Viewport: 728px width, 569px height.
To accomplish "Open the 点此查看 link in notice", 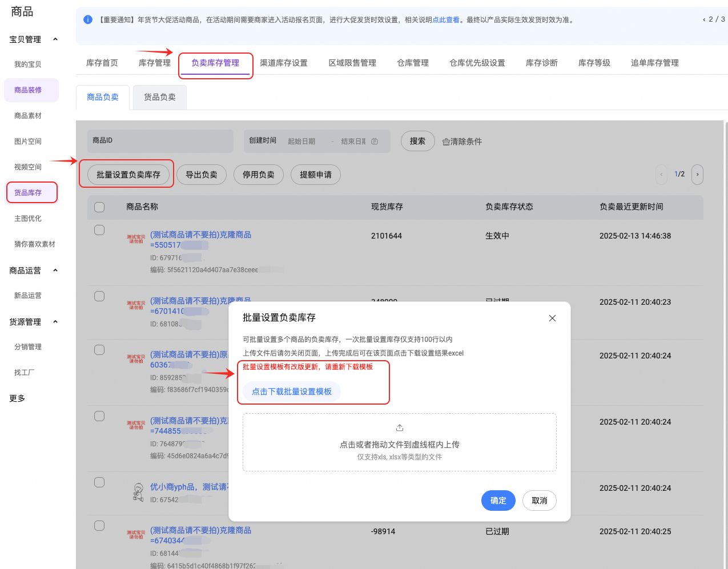I will click(446, 19).
